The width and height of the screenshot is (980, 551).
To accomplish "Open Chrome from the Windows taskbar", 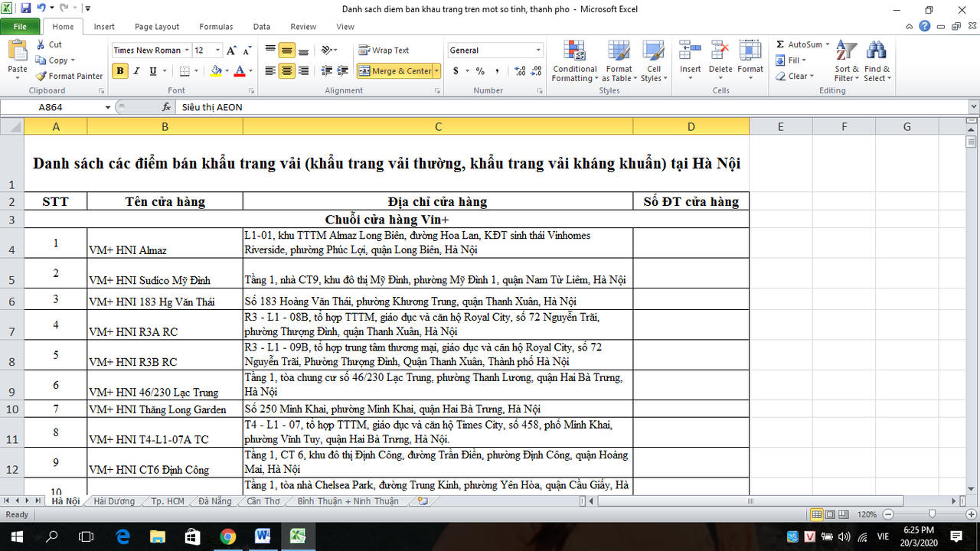I will 227,536.
